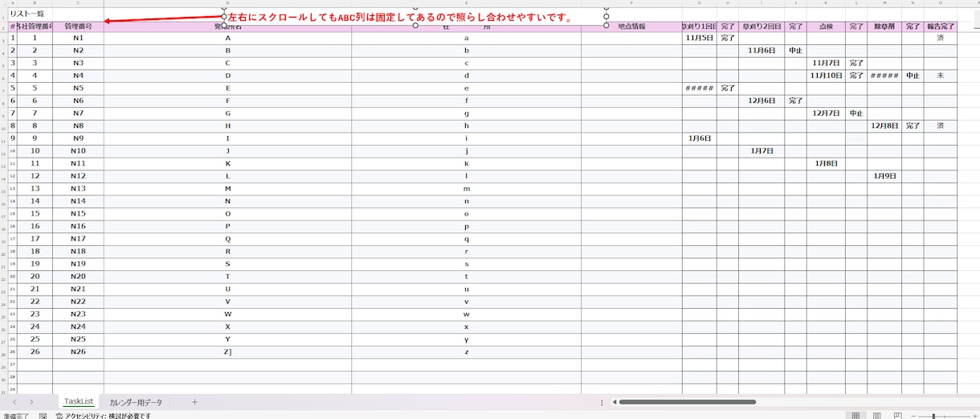This screenshot has height=419, width=980.
Task: Click the date cell 11月7日
Action: click(x=826, y=63)
